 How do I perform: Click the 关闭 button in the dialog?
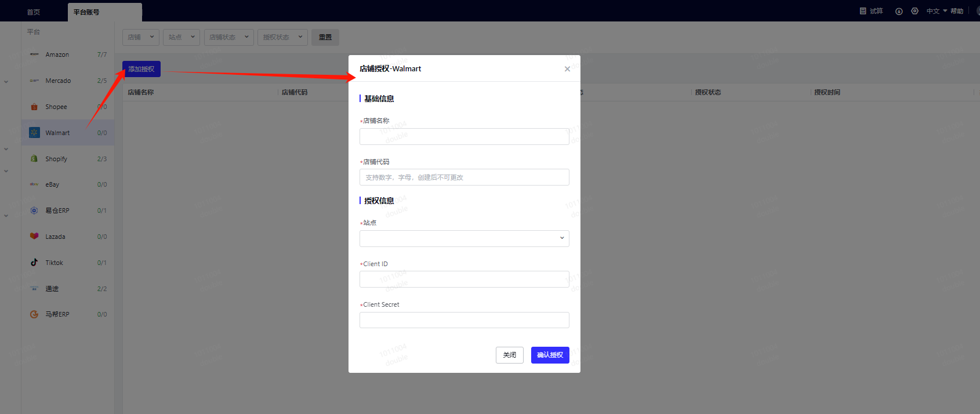pyautogui.click(x=510, y=355)
